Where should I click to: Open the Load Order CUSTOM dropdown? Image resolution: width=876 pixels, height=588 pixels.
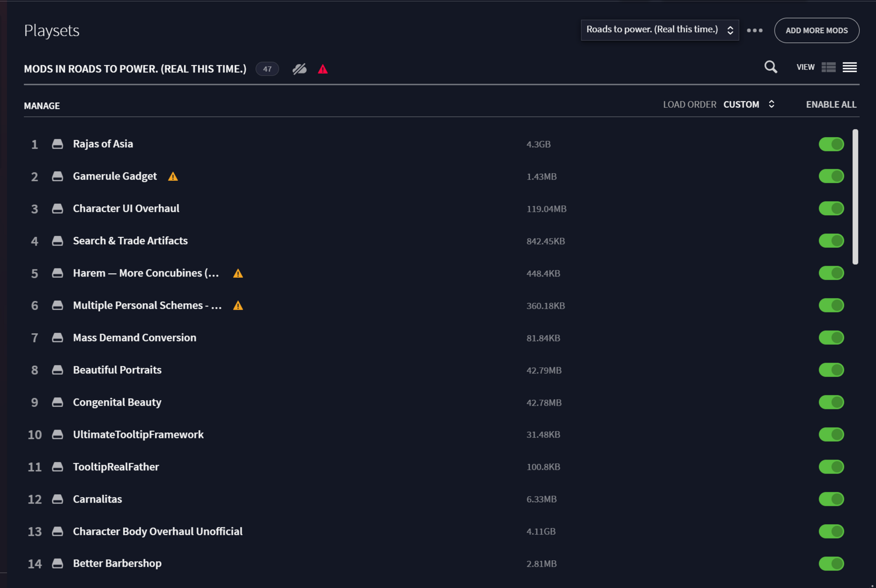click(749, 104)
